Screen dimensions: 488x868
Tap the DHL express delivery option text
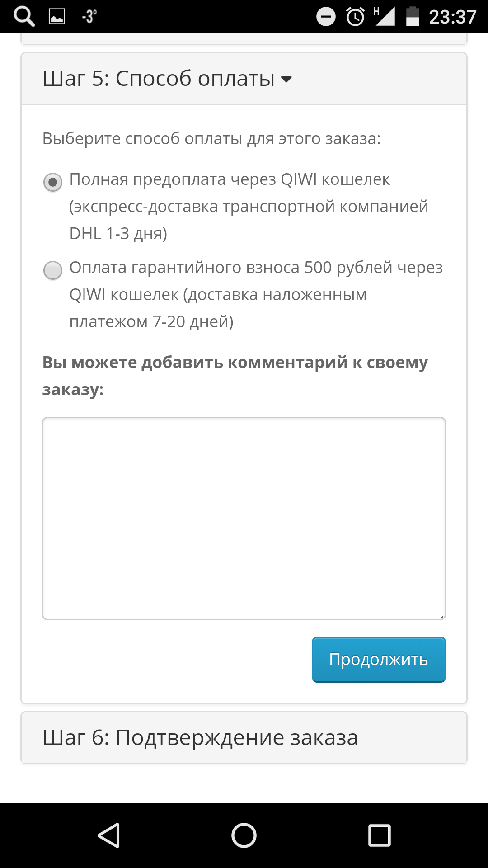(x=249, y=206)
